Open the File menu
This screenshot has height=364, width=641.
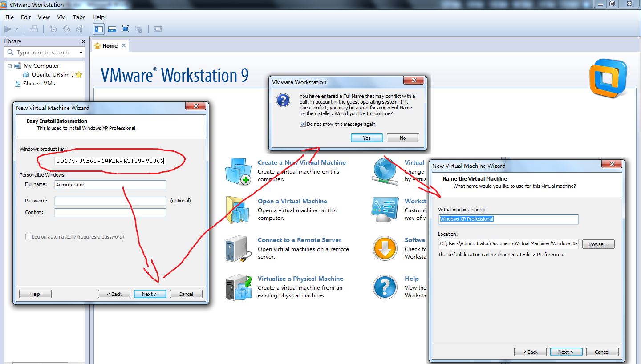pyautogui.click(x=9, y=17)
